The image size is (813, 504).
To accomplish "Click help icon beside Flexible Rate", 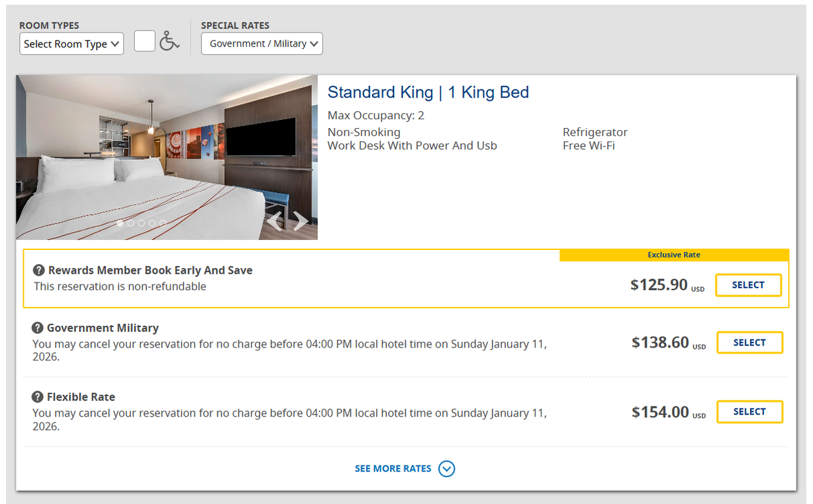I will [x=37, y=397].
